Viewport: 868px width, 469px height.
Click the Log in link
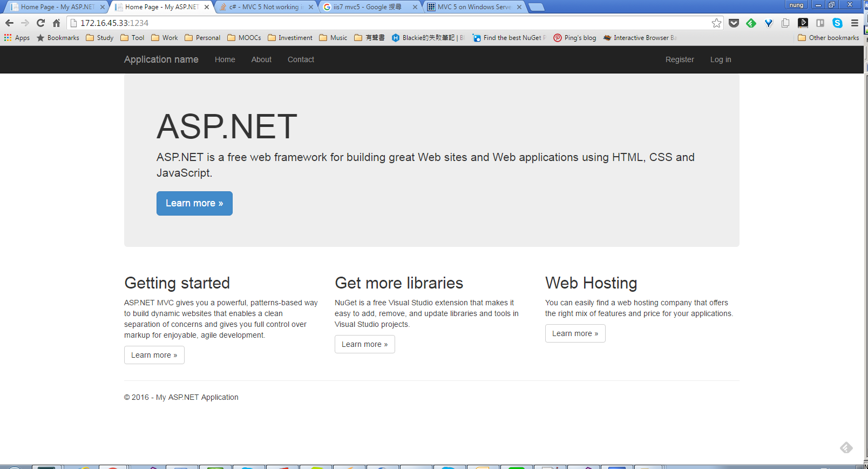point(721,59)
